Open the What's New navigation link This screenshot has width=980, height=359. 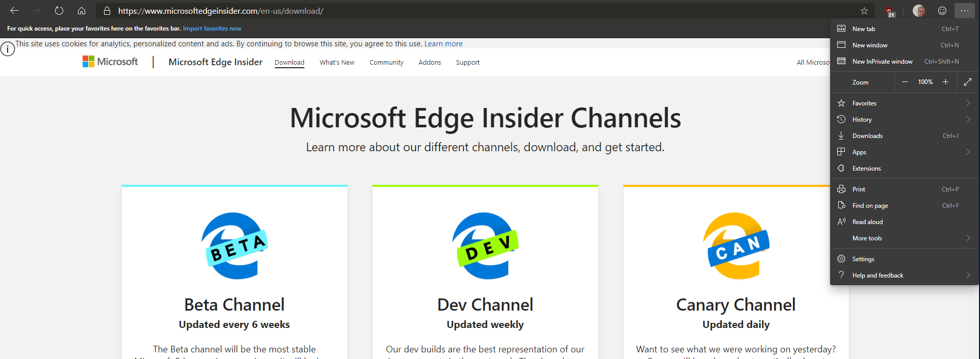pos(337,63)
